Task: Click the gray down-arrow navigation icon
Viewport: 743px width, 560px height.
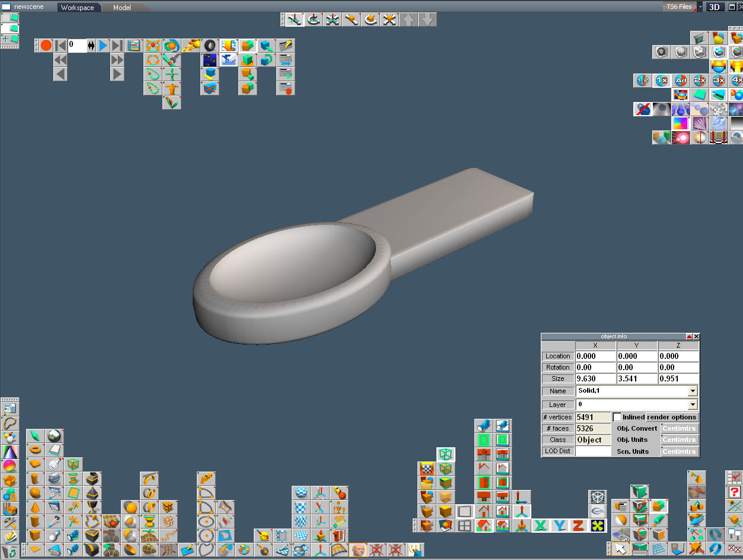Action: (x=428, y=20)
